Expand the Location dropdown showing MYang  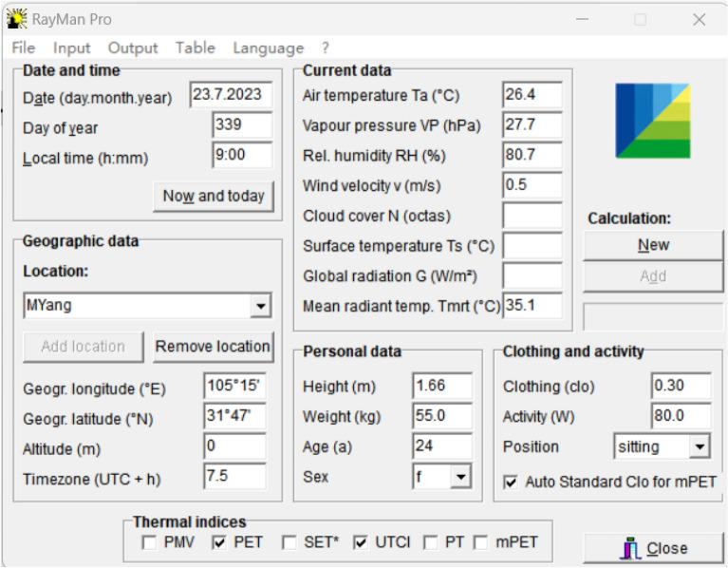coord(260,307)
